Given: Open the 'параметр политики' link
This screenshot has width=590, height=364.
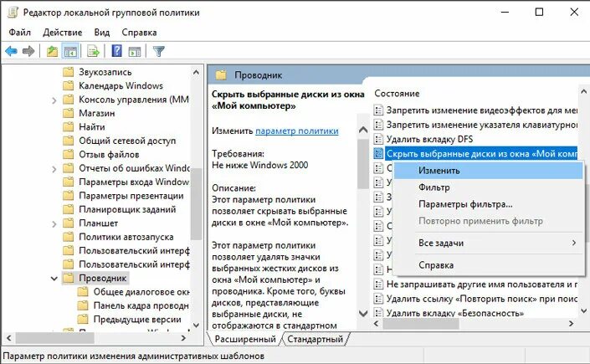Looking at the screenshot, I should [297, 131].
